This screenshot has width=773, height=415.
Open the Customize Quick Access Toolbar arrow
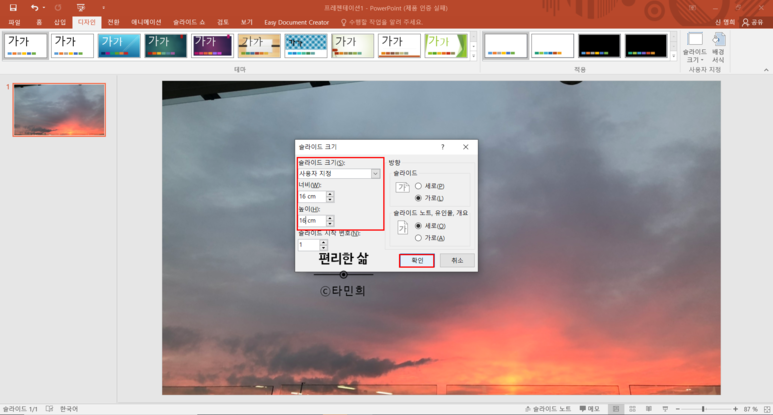coord(103,8)
